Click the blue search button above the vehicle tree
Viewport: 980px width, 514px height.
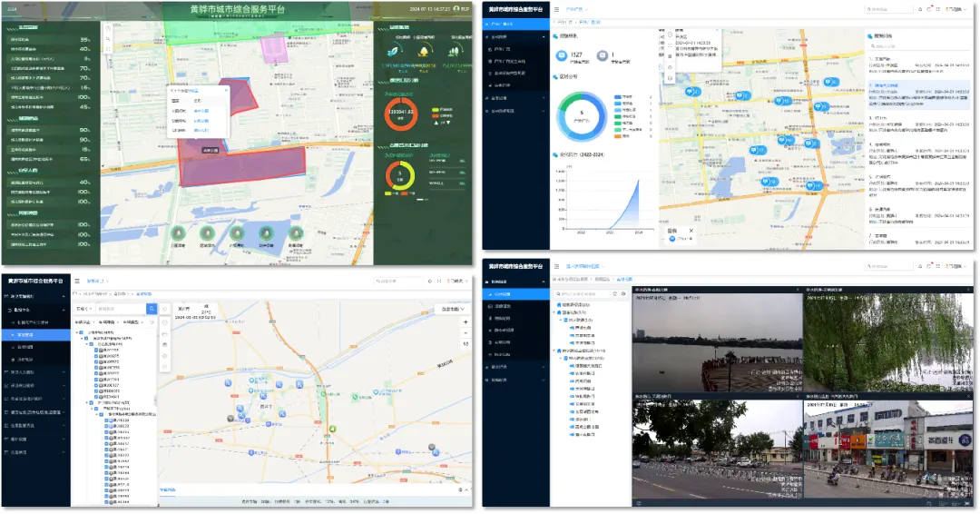(152, 309)
